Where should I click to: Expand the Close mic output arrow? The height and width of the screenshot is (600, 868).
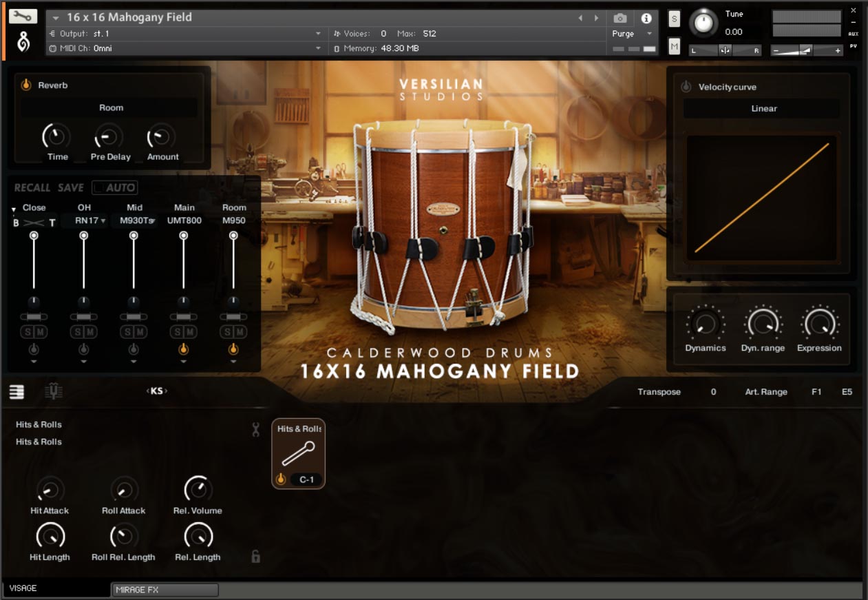click(x=34, y=362)
